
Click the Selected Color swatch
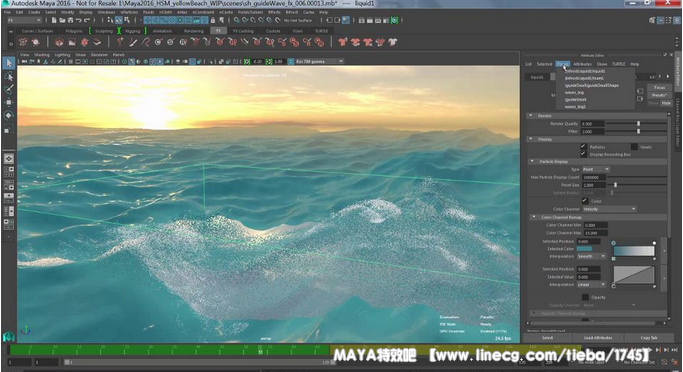tap(584, 249)
